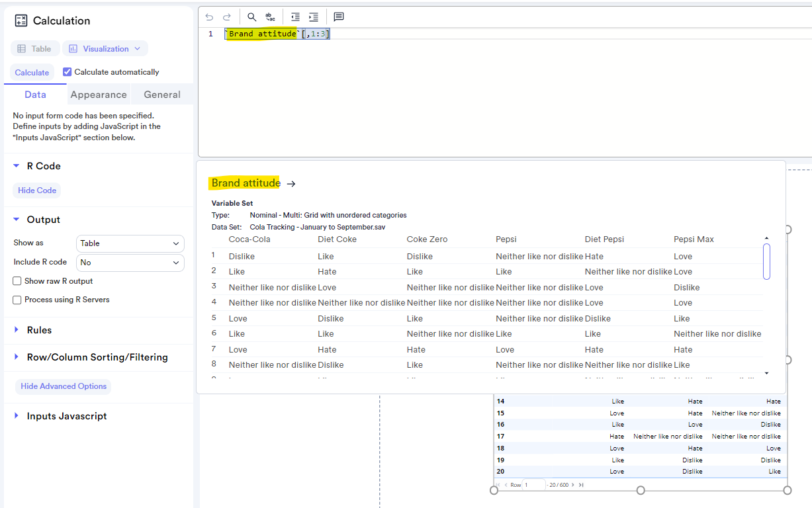The height and width of the screenshot is (508, 812).
Task: Click the Decrease Indent icon
Action: tap(295, 17)
